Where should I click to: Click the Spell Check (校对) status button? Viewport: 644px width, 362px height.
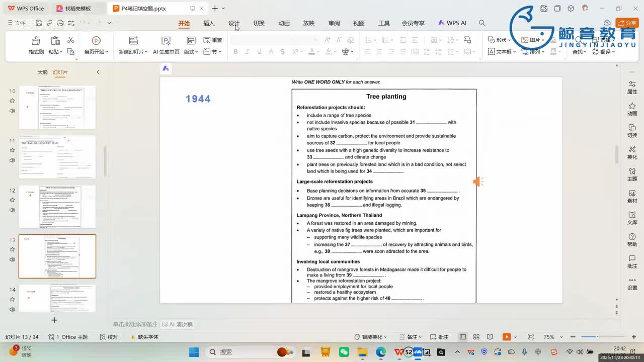click(109, 337)
